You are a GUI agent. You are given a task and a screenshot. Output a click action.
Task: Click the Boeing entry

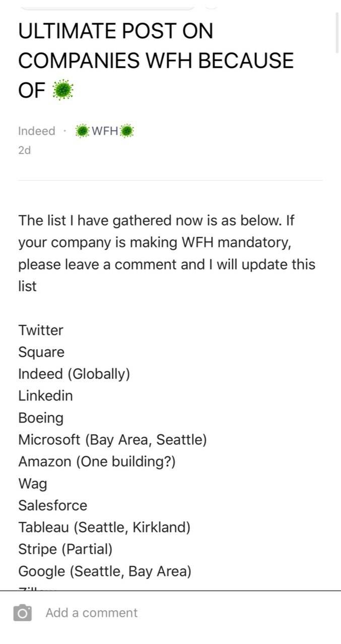41,418
